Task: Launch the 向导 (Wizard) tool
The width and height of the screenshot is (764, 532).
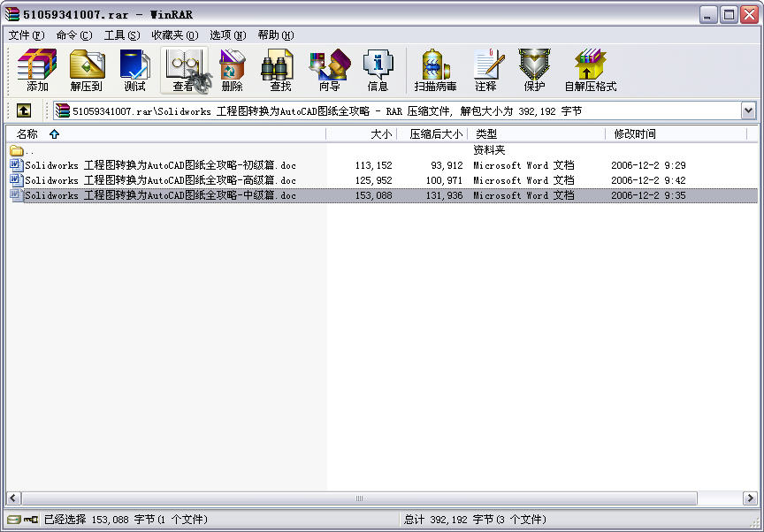Action: click(329, 71)
